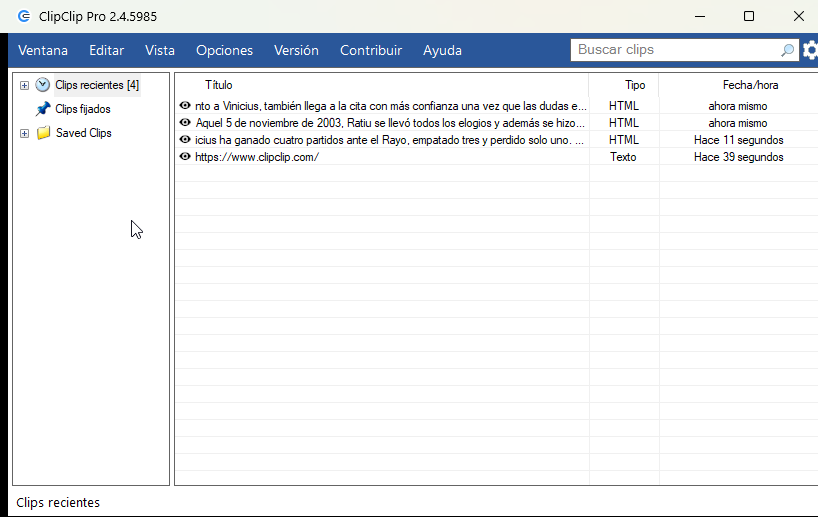Select clip 'Aquel 5 de noviembre de 2003'

tap(390, 123)
